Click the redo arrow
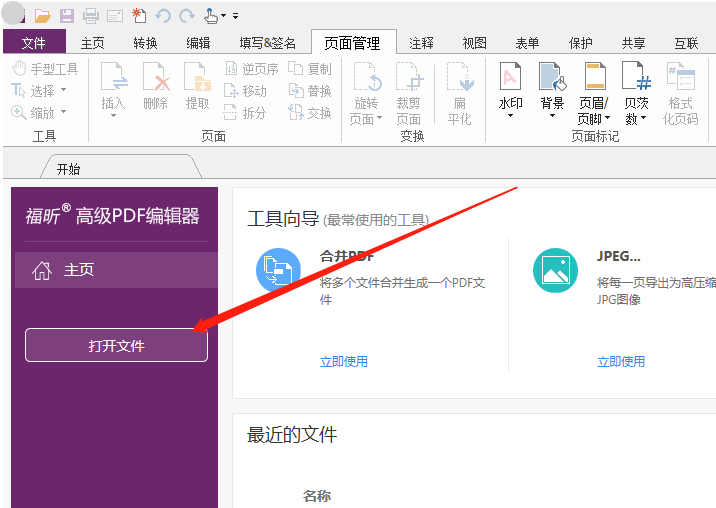Screen dimensions: 716x508 click(186, 16)
